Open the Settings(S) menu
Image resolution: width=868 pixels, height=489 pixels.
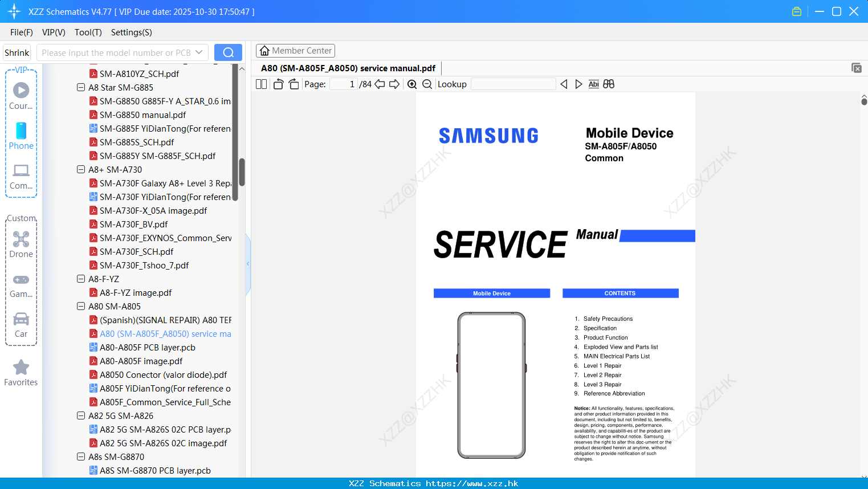pyautogui.click(x=132, y=32)
